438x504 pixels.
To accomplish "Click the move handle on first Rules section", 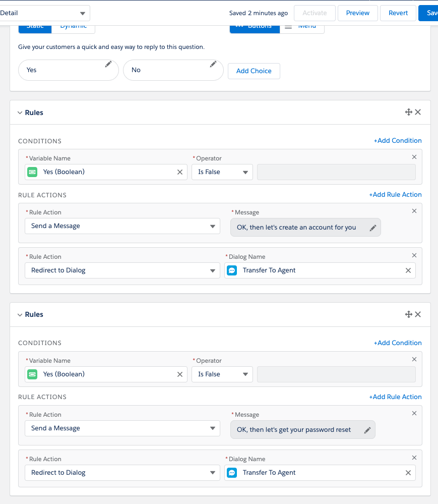I will point(408,112).
